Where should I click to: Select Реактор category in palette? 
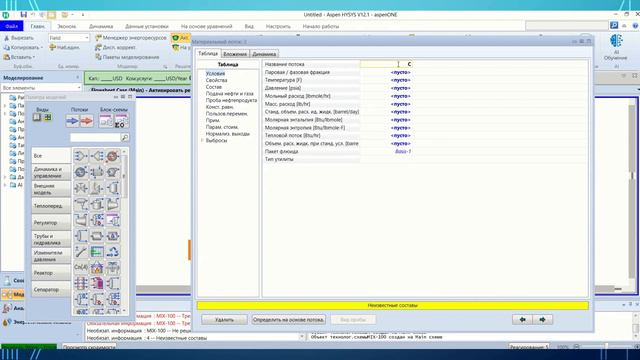pos(51,273)
